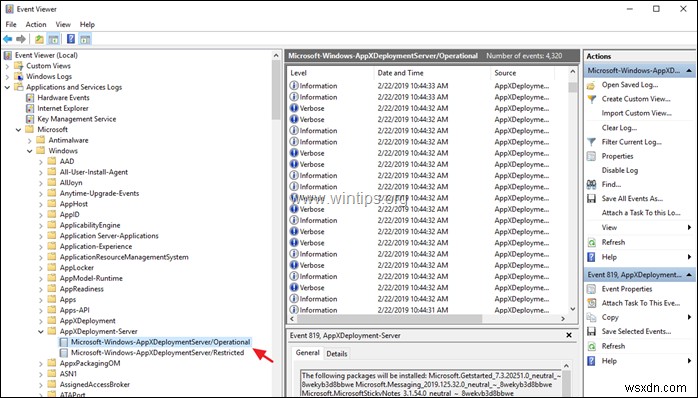
Task: Select Microsoft-Windows-AppXDeploymentServer/Restricted log
Action: 158,353
